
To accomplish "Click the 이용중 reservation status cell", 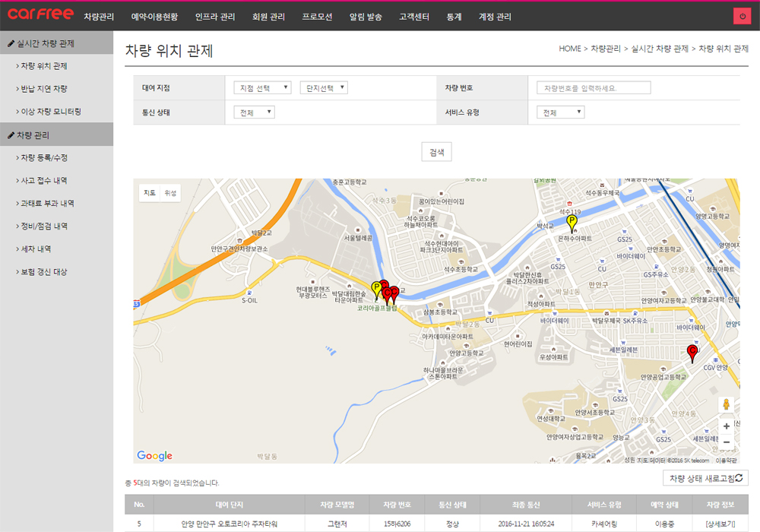I will 664,524.
